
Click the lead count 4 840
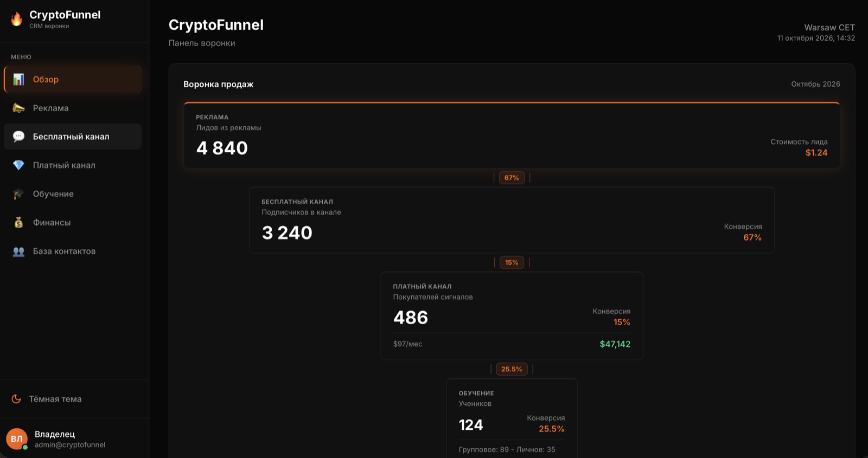click(222, 148)
